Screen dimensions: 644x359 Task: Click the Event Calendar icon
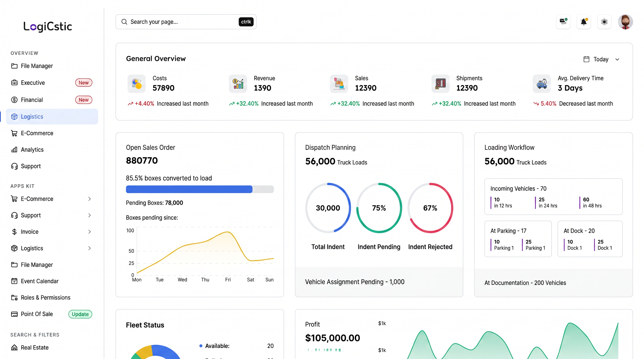point(14,281)
